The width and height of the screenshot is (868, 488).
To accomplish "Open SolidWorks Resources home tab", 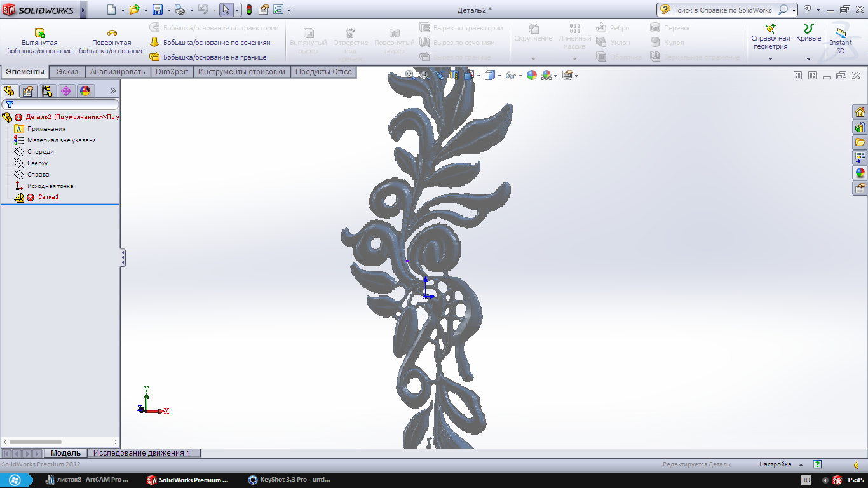I will [x=860, y=112].
